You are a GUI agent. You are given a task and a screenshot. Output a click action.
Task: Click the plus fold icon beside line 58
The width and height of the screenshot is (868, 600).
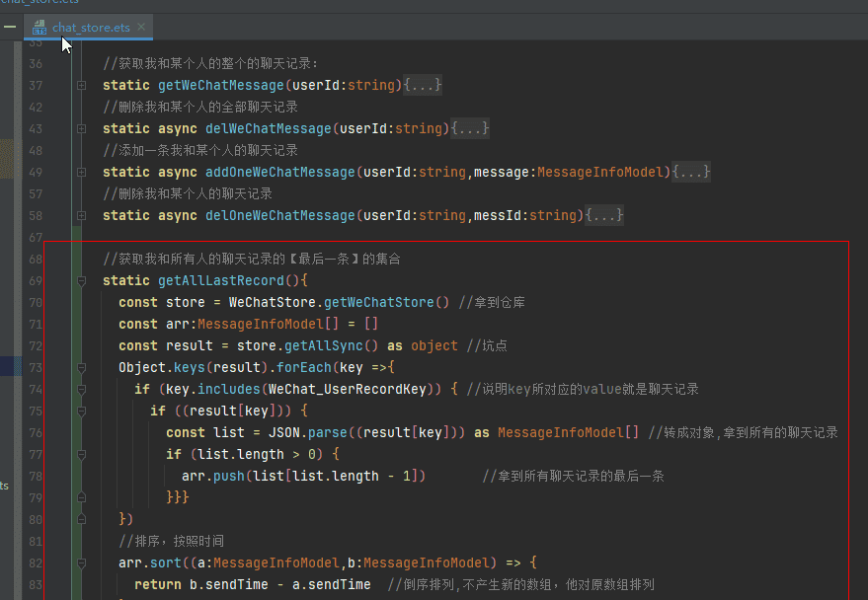click(x=81, y=215)
